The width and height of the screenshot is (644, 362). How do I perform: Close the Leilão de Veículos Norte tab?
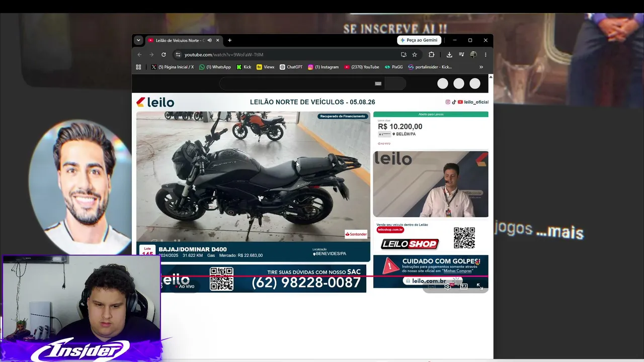217,40
